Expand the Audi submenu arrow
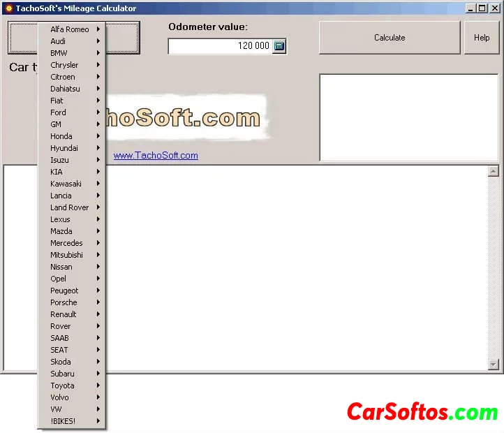The image size is (504, 433). (x=98, y=41)
